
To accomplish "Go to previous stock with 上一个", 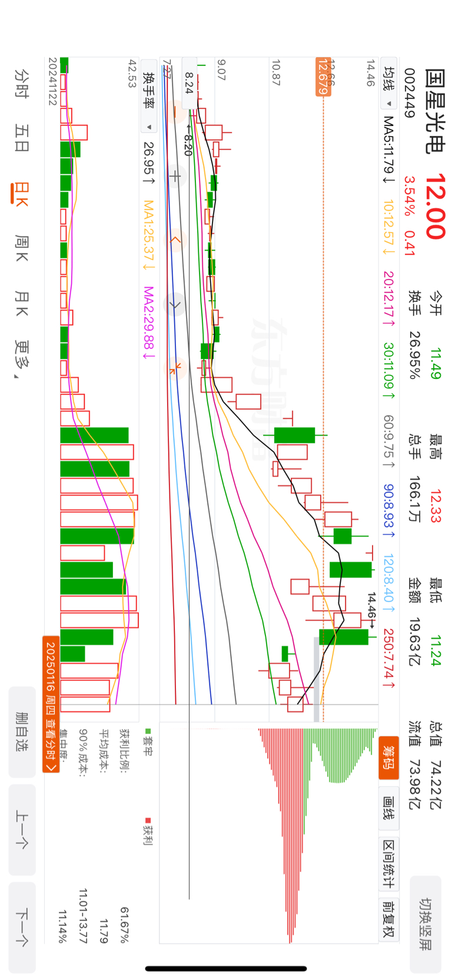I will 22,829.
